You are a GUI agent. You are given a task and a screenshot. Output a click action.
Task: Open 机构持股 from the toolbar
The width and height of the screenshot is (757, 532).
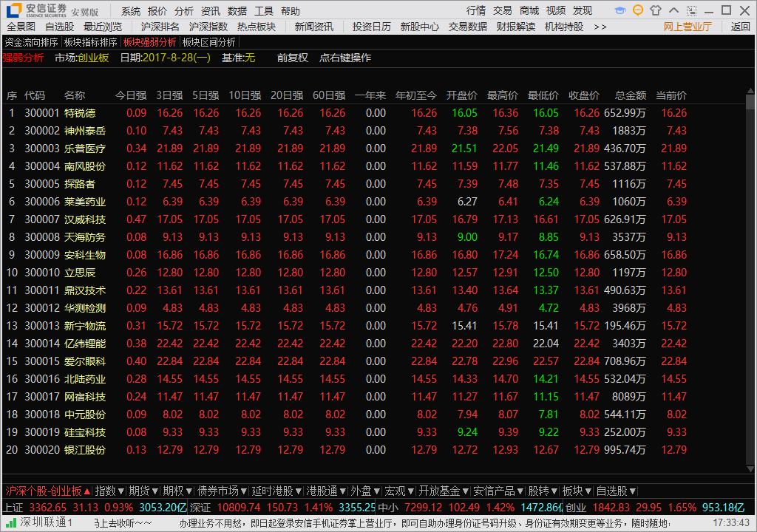click(x=564, y=27)
